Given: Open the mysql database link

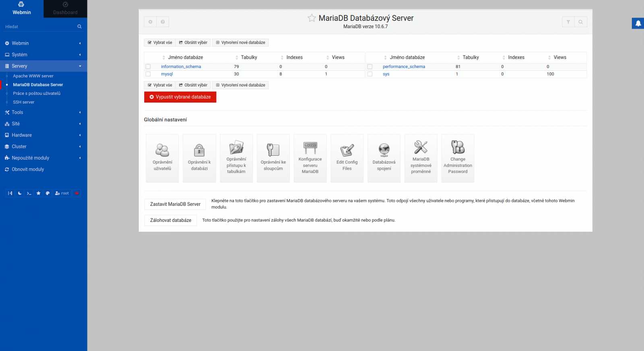Looking at the screenshot, I should coord(167,74).
